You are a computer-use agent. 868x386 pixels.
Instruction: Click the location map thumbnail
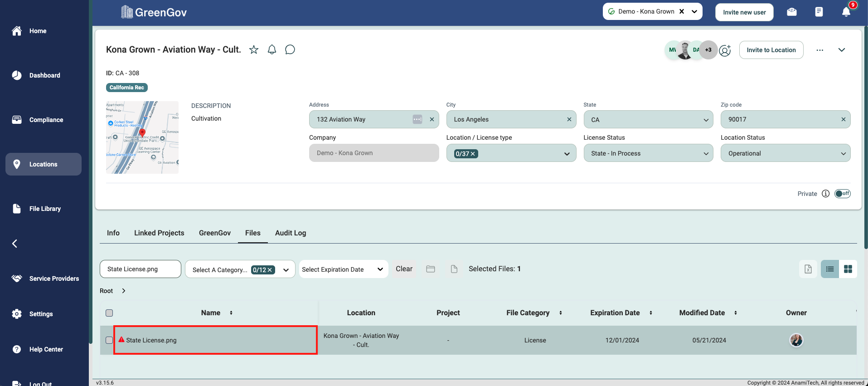[x=142, y=137]
